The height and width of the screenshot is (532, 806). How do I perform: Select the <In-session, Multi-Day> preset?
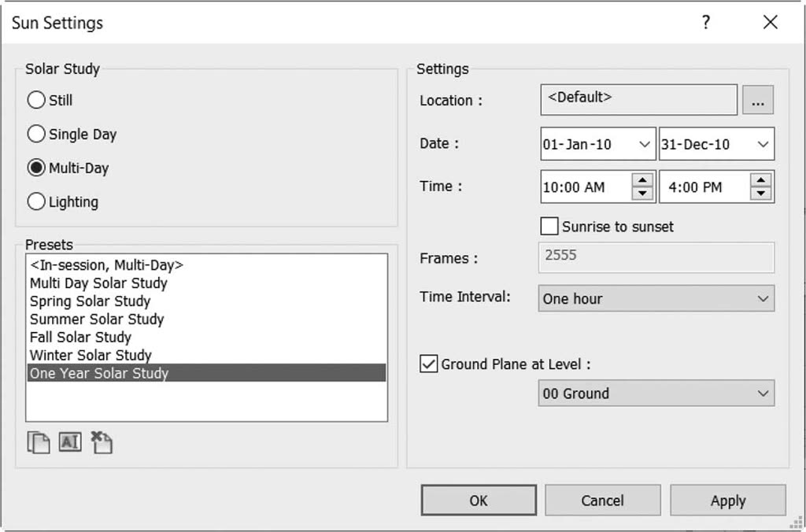207,264
